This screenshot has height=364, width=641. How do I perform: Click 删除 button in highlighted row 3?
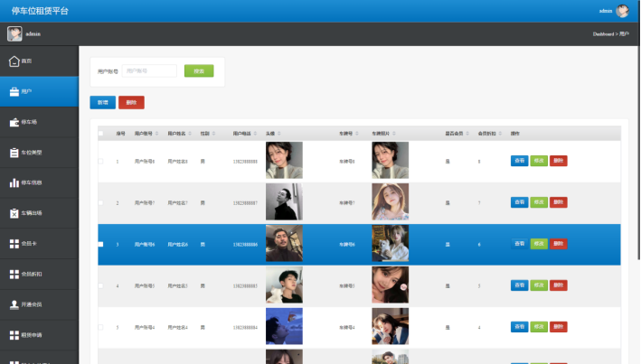coord(559,244)
